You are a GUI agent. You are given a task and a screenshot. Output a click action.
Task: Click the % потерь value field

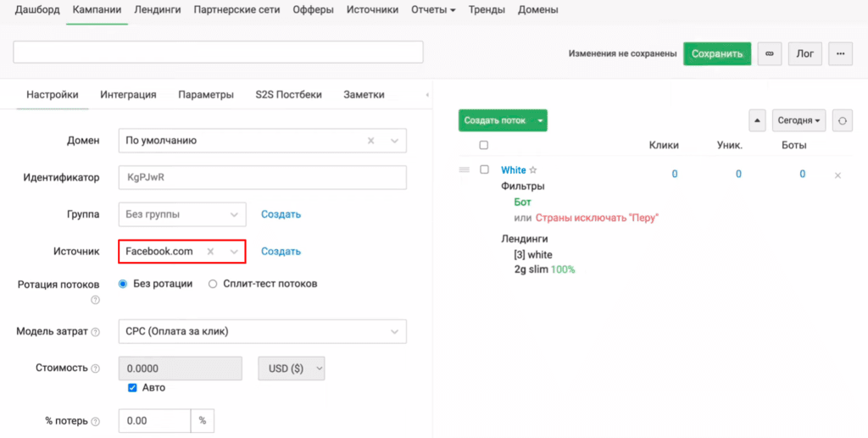[x=154, y=421]
